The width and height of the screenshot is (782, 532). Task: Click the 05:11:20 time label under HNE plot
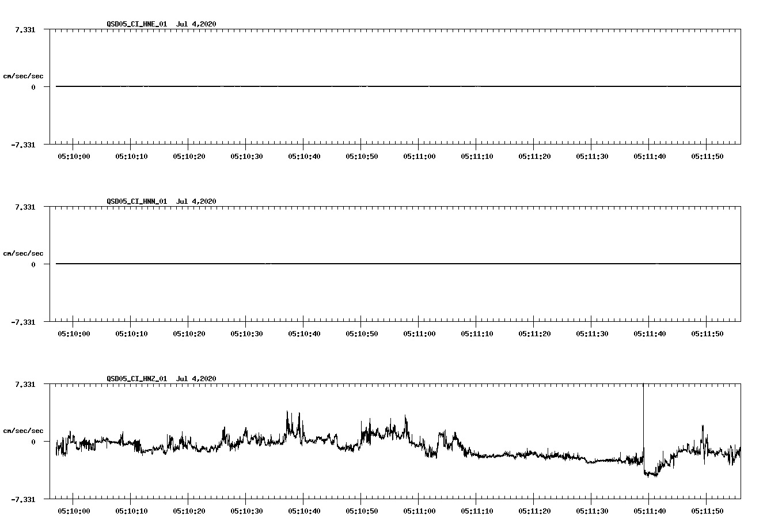click(534, 156)
